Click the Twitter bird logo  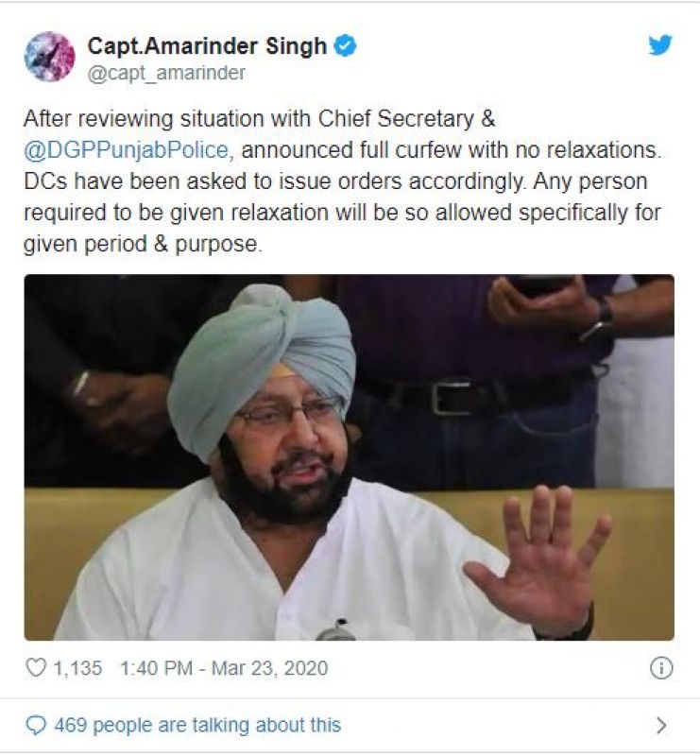coord(660,45)
